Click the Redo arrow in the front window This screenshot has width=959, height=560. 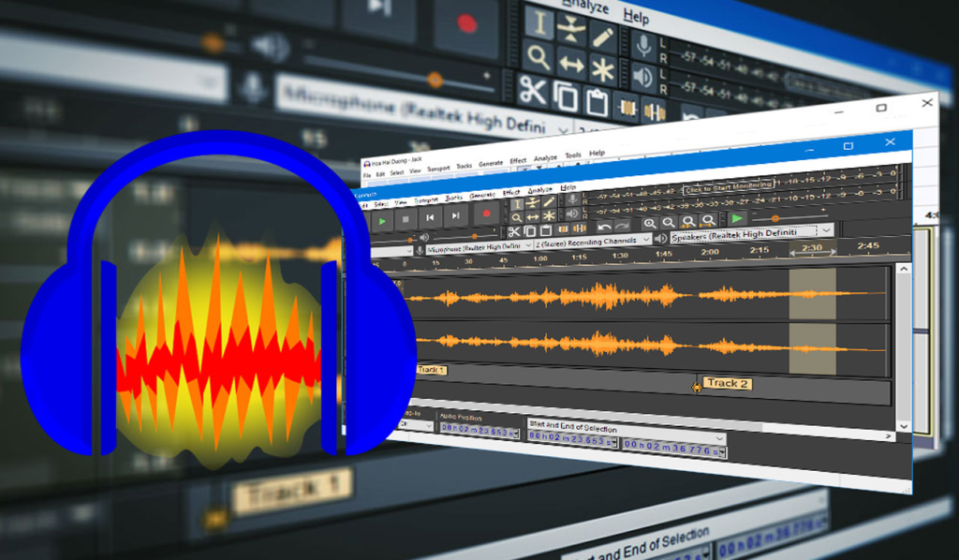click(622, 226)
